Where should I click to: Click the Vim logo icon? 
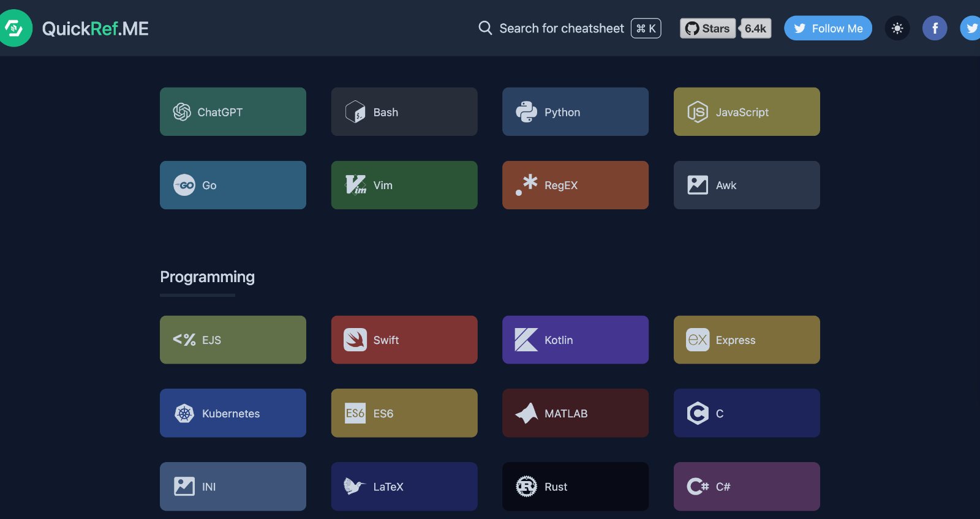(355, 185)
